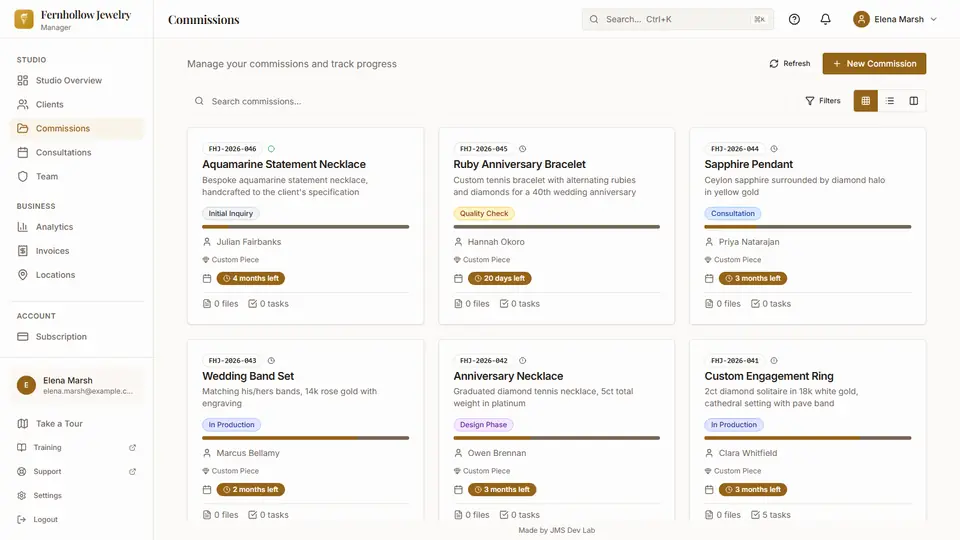This screenshot has height=540, width=960.
Task: Open Team page
Action: pos(77,176)
